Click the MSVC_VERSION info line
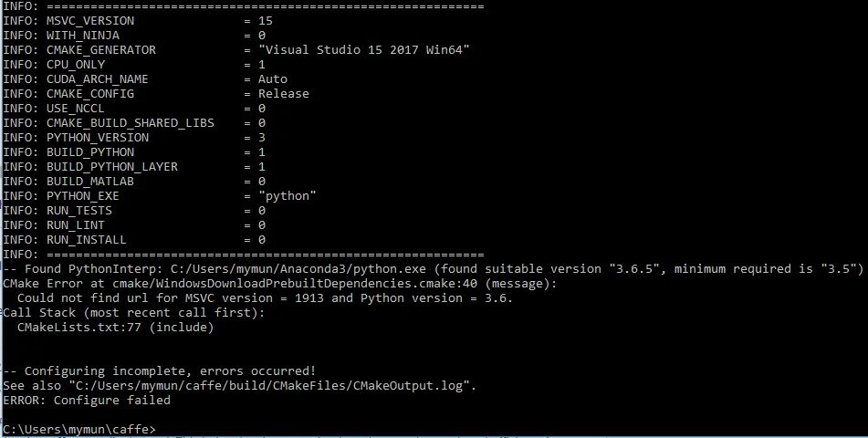 [x=138, y=21]
